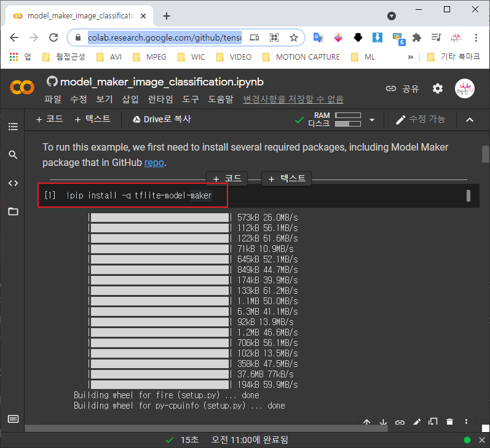Open the repo hyperlink
Screen dimensions: 490x448
tap(154, 163)
